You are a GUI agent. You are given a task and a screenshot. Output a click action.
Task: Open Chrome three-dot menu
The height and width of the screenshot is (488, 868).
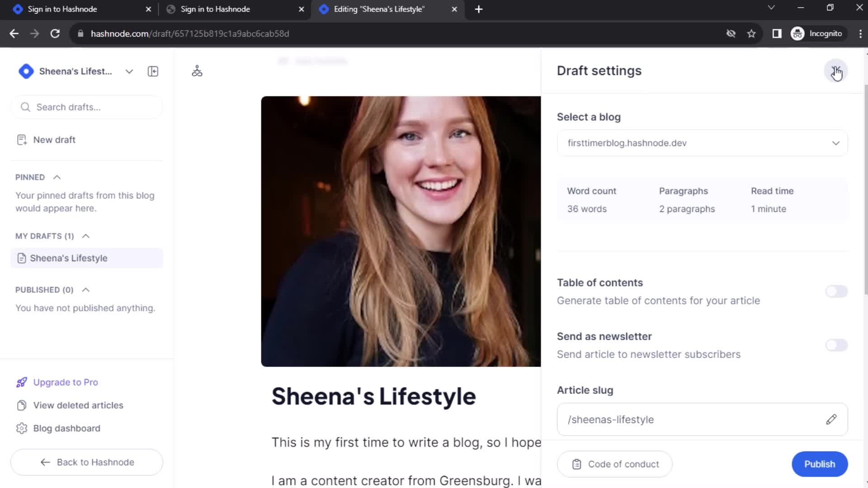(x=860, y=33)
